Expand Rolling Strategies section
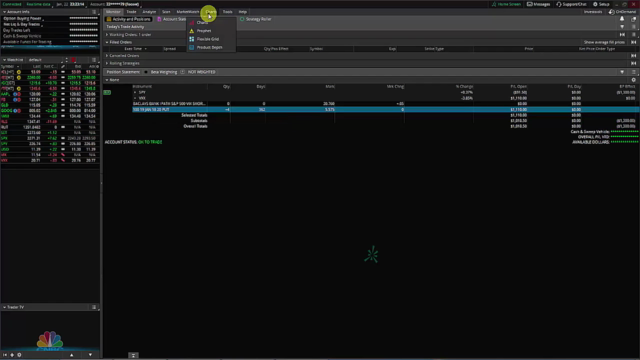Viewport: 640px width, 360px height. pyautogui.click(x=107, y=63)
